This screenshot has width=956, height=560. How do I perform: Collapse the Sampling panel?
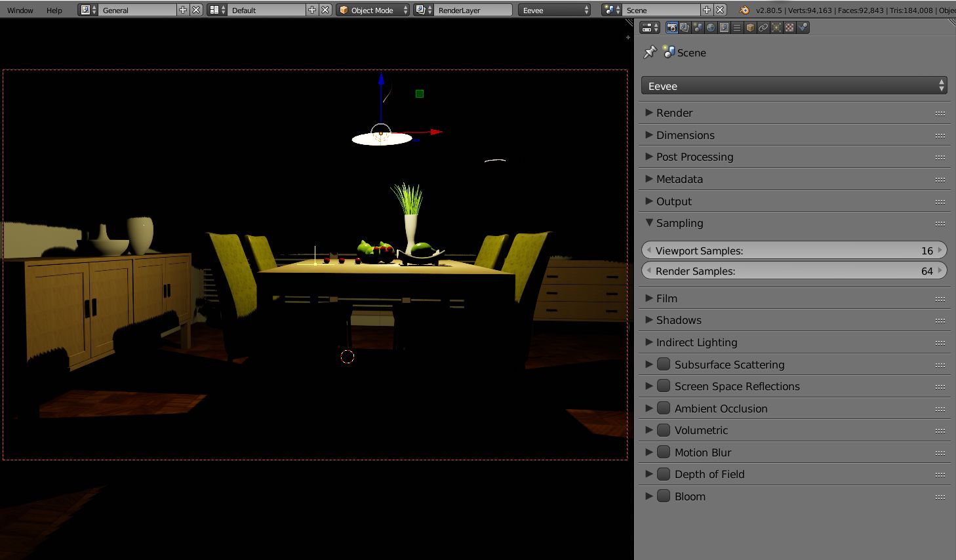[x=679, y=223]
